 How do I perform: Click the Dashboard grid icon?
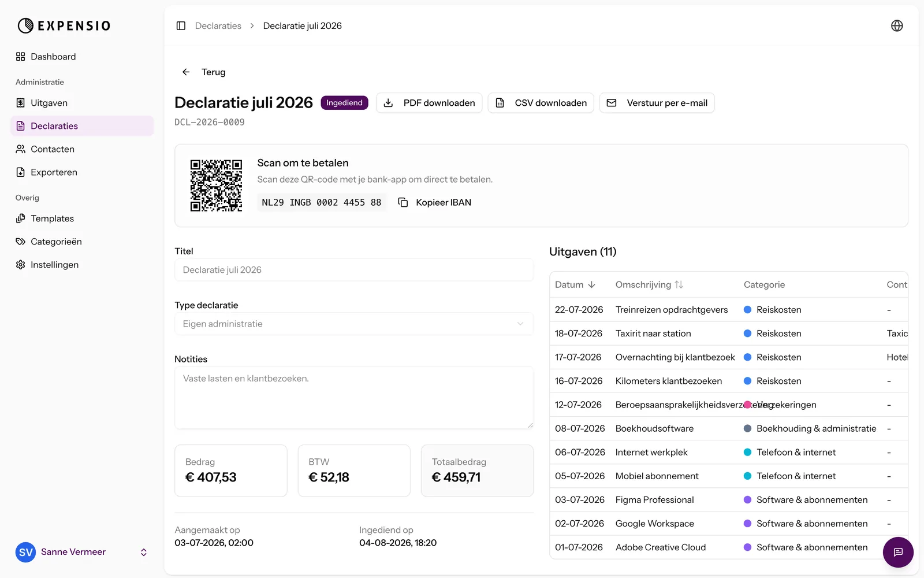pyautogui.click(x=21, y=57)
